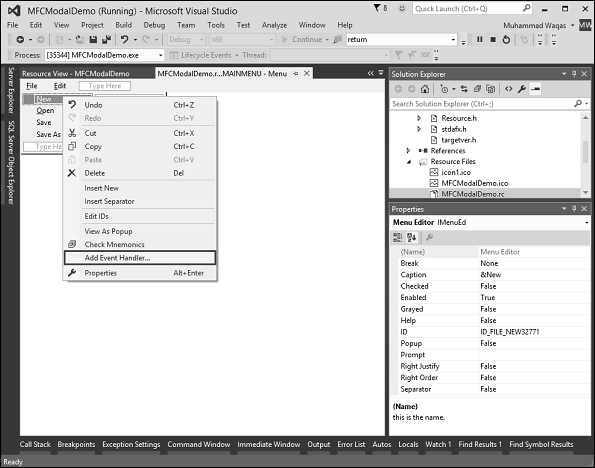Click the Home icon in Solution Explorer

click(x=425, y=89)
